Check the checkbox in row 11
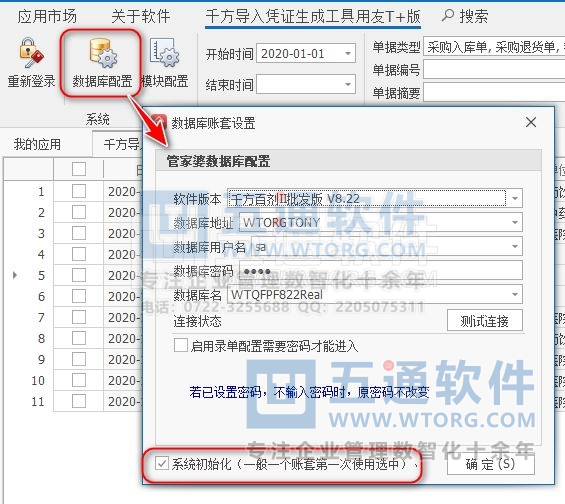 [79, 401]
